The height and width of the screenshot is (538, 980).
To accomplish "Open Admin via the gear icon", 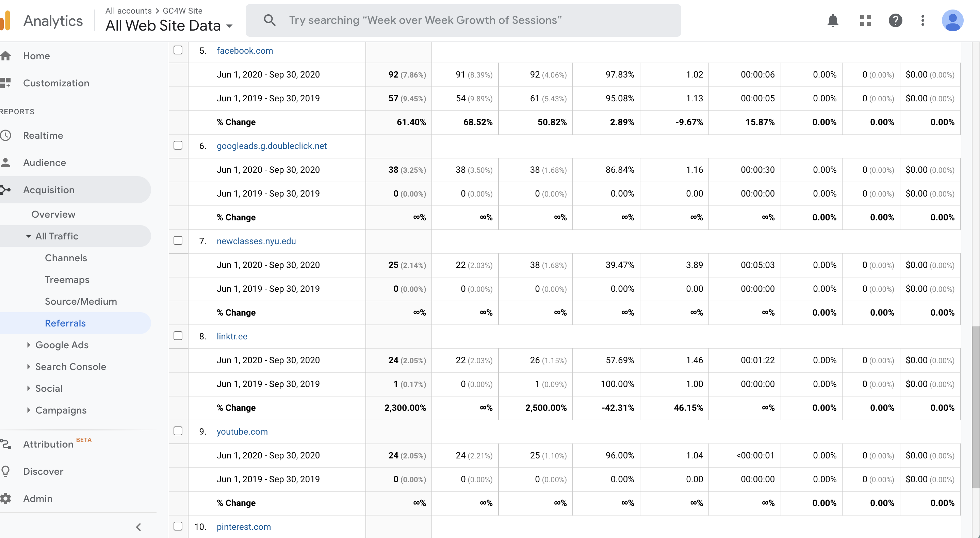I will pyautogui.click(x=6, y=498).
